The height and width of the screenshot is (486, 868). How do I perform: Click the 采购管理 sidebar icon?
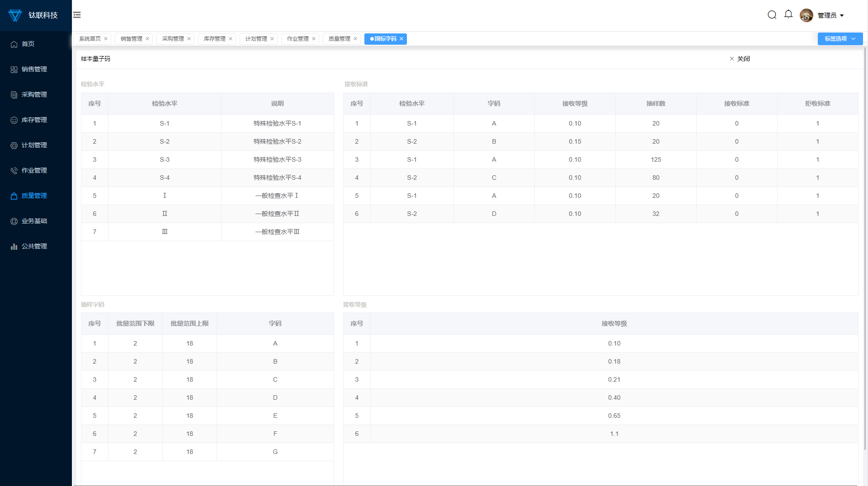tap(14, 95)
